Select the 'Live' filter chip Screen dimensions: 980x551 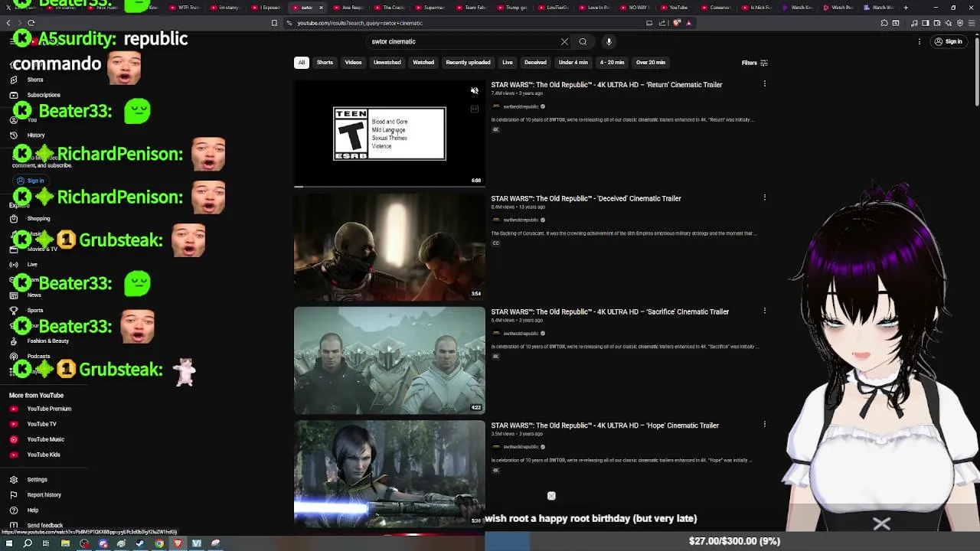click(x=507, y=63)
